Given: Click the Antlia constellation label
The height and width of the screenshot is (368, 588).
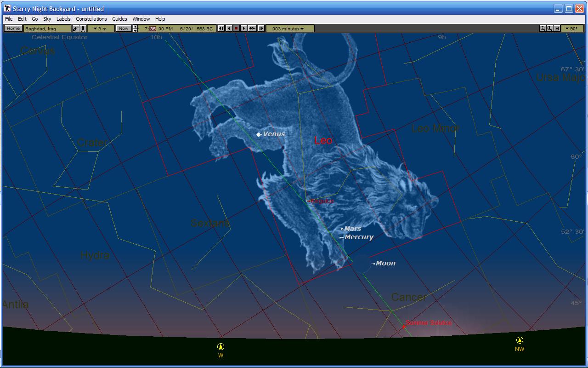Looking at the screenshot, I should (x=15, y=305).
